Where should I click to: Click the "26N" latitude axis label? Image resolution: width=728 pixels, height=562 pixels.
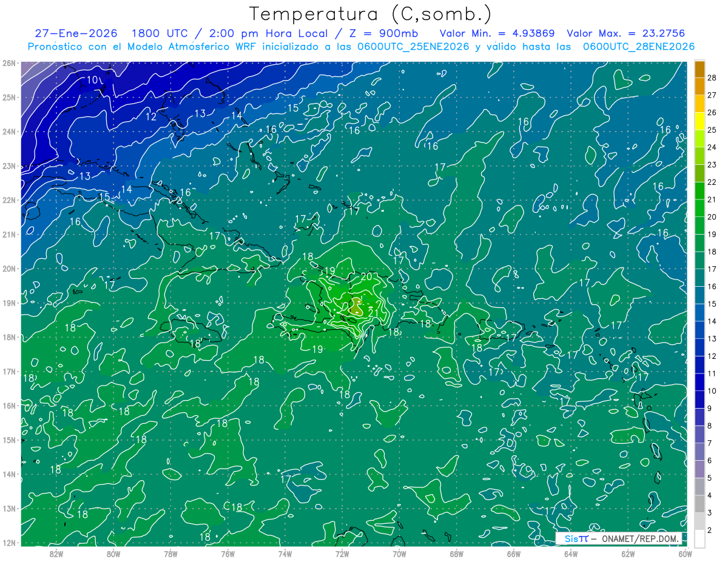coord(9,63)
